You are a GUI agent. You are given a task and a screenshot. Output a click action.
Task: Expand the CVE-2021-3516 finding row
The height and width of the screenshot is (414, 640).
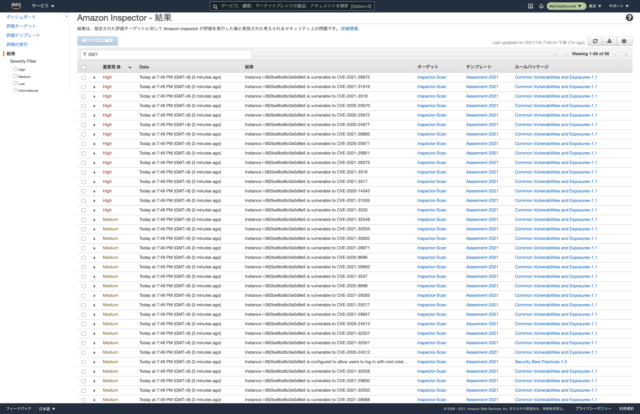click(94, 172)
